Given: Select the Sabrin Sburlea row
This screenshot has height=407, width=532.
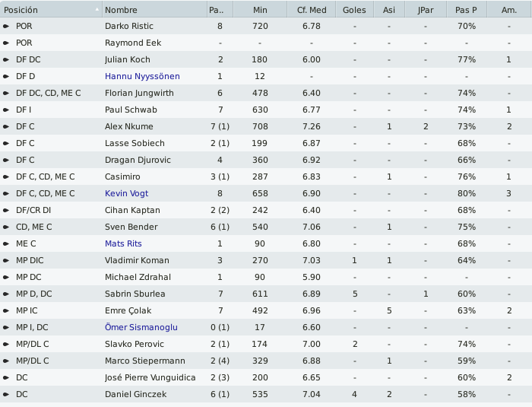Looking at the screenshot, I should [266, 294].
